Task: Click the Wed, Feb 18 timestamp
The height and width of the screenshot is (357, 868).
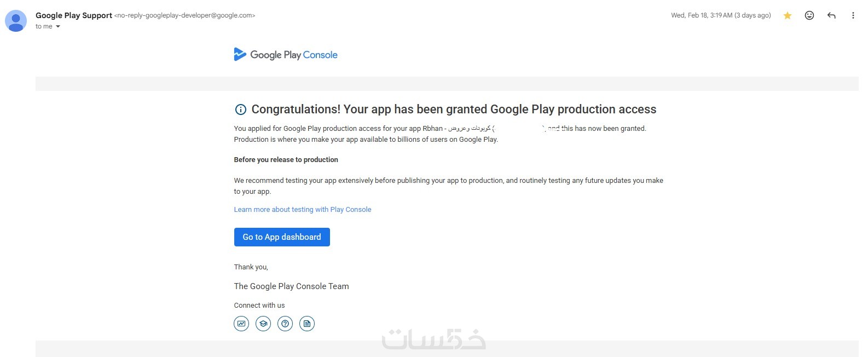Action: 721,15
